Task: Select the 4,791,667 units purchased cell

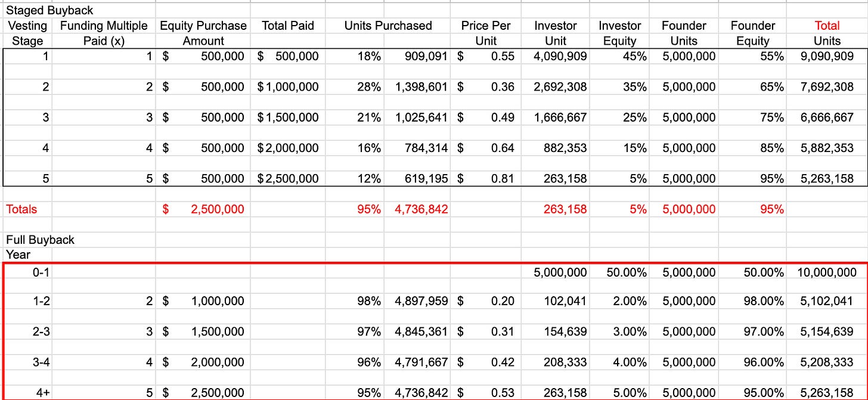Action: coord(421,361)
